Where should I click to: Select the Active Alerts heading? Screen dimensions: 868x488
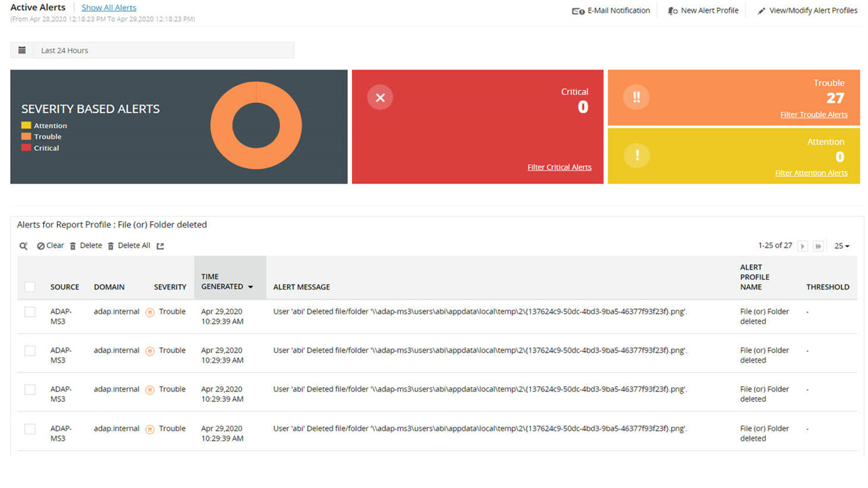[37, 7]
